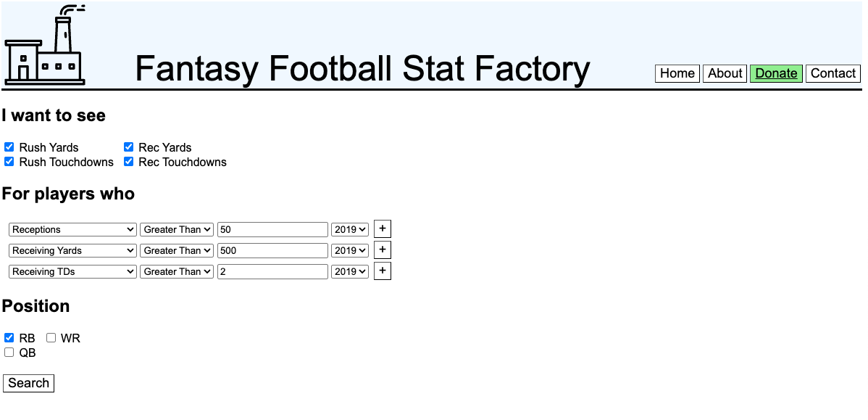Open the Receiving TDs stat dropdown
Screen dimensions: 868x420
click(x=72, y=271)
